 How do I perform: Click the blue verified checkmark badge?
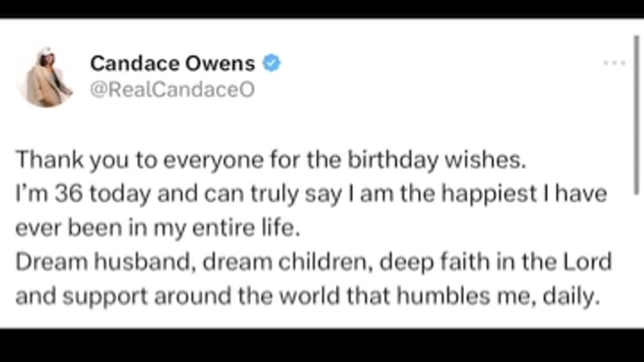coord(272,64)
